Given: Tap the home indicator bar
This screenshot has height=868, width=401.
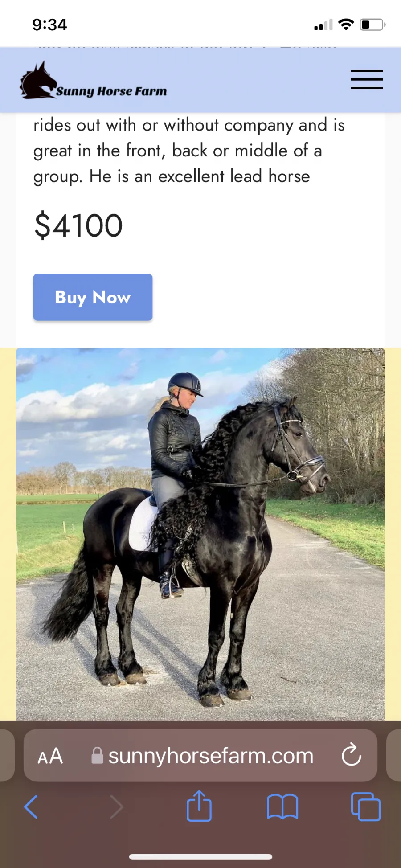Looking at the screenshot, I should [x=200, y=856].
